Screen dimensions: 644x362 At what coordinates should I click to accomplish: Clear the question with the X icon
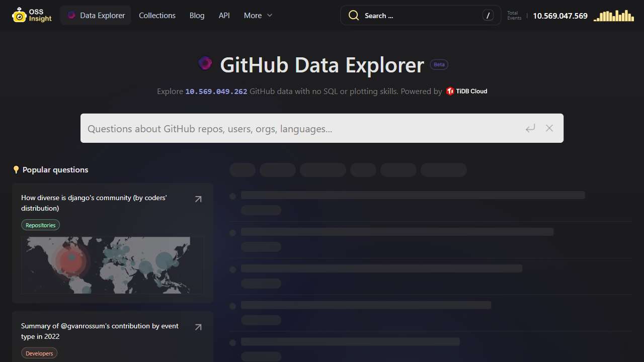[x=549, y=128]
